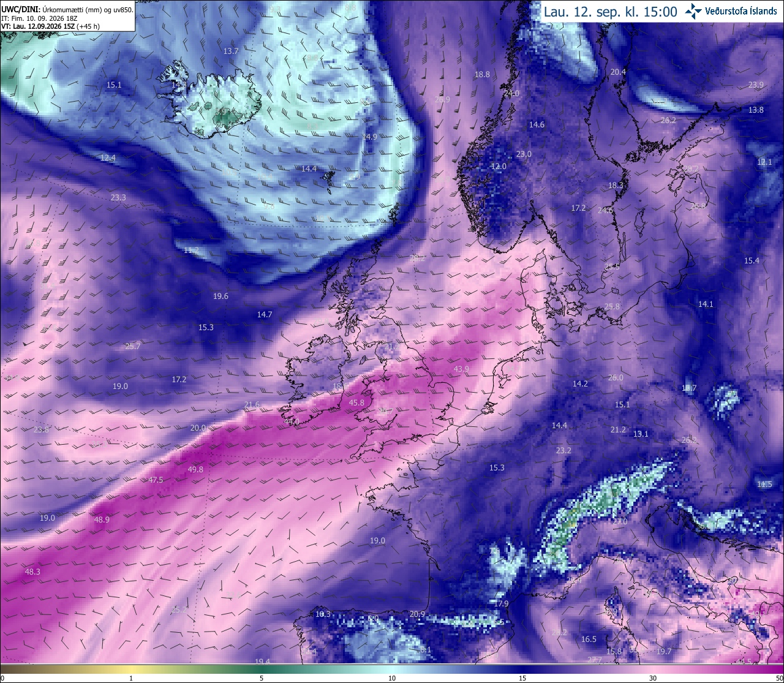Pick the pink scale section near 30
The width and height of the screenshot is (784, 683).
tap(653, 669)
